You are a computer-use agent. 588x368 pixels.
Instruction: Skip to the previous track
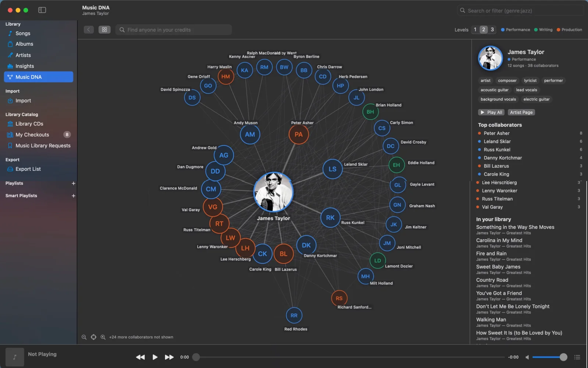click(x=140, y=357)
